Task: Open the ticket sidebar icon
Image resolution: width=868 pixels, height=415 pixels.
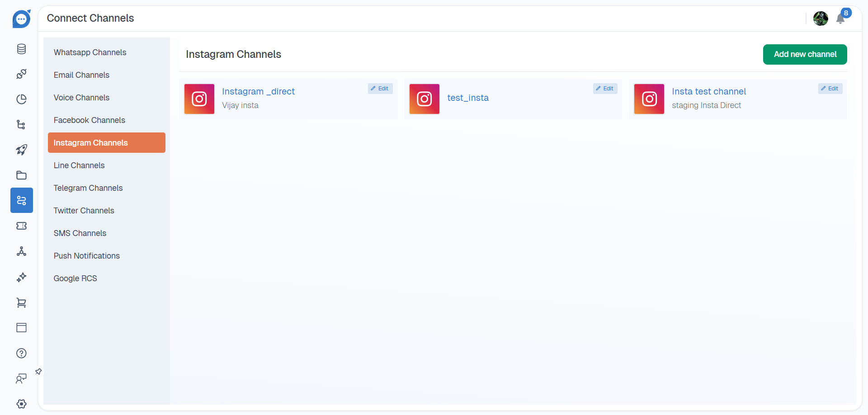Action: 21,226
